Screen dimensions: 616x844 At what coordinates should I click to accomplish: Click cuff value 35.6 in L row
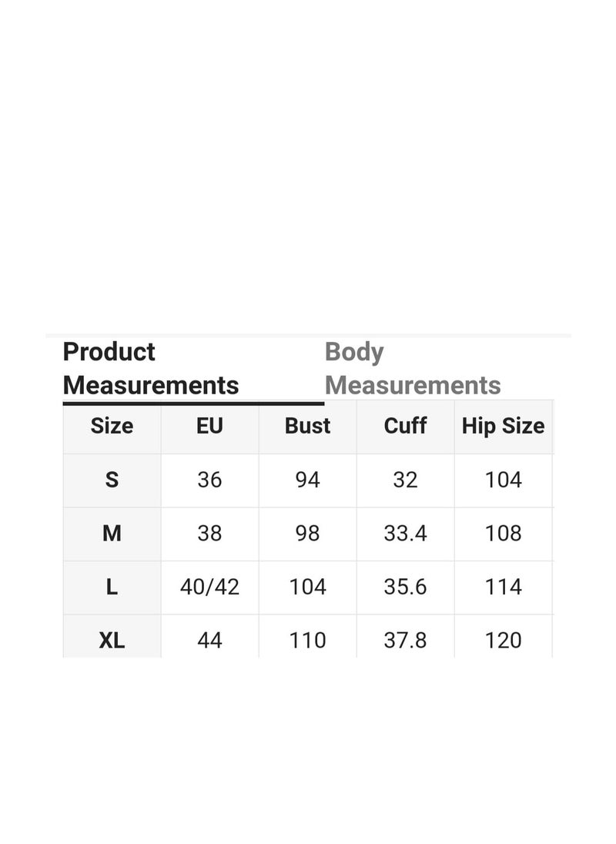(405, 587)
